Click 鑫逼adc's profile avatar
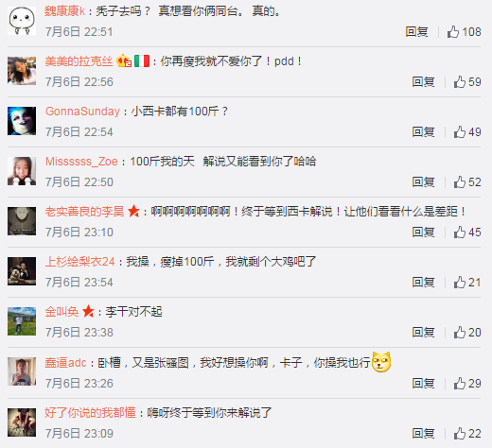492x448 pixels. point(22,371)
